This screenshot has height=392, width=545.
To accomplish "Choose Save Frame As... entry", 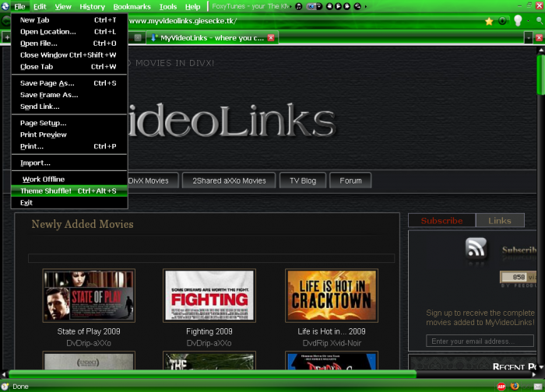I will coord(69,95).
